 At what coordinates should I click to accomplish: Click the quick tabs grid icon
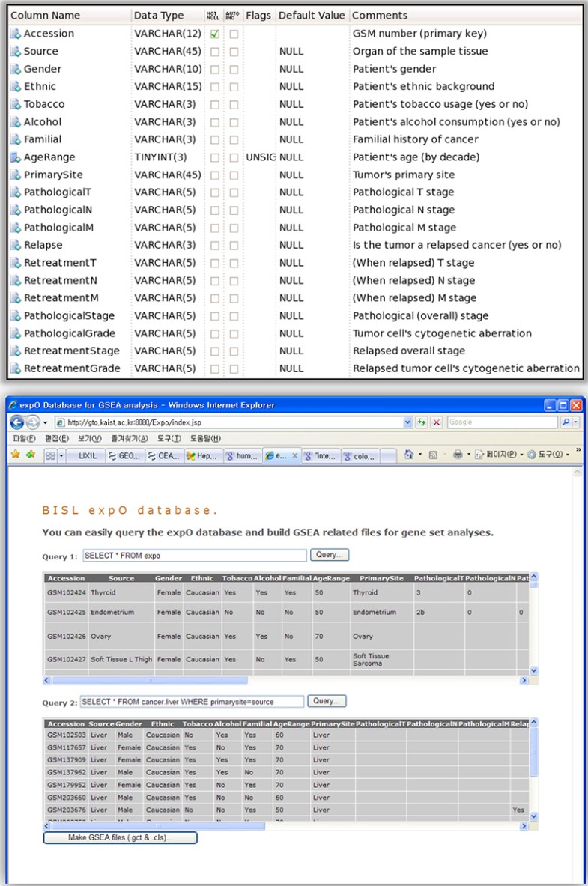[x=50, y=455]
